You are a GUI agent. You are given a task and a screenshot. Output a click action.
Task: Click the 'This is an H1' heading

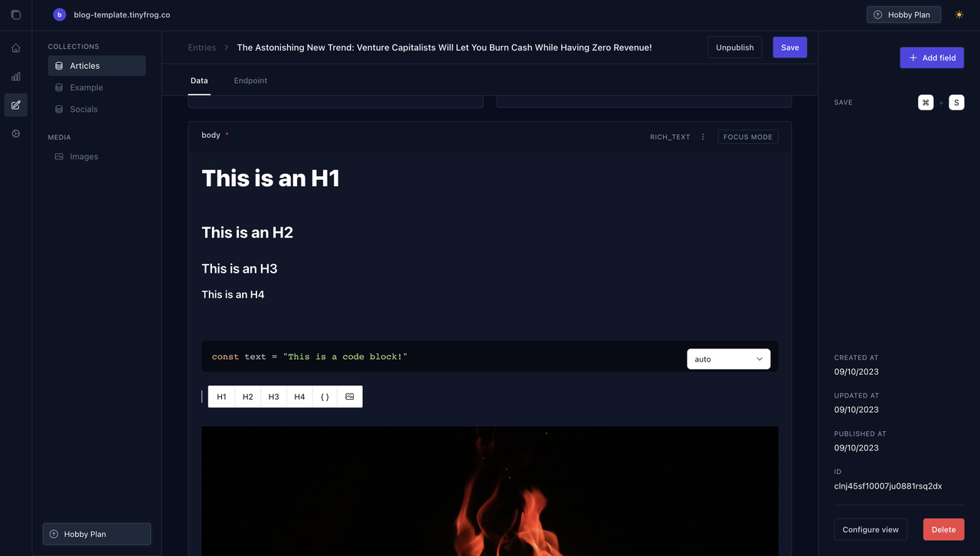point(270,178)
